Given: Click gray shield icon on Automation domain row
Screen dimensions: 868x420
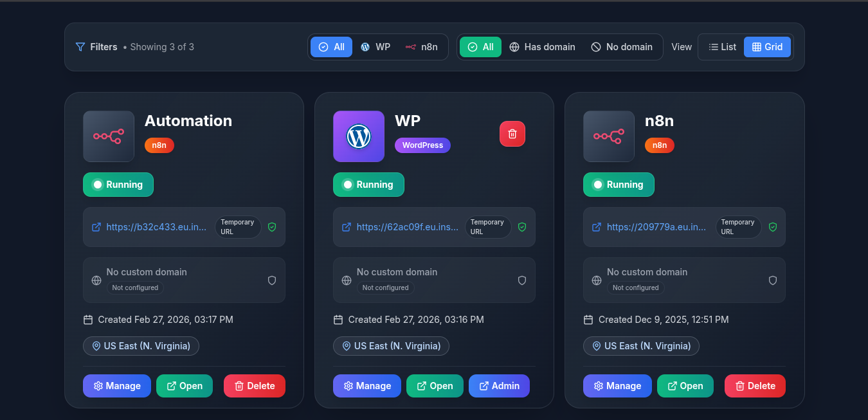Looking at the screenshot, I should click(x=272, y=280).
